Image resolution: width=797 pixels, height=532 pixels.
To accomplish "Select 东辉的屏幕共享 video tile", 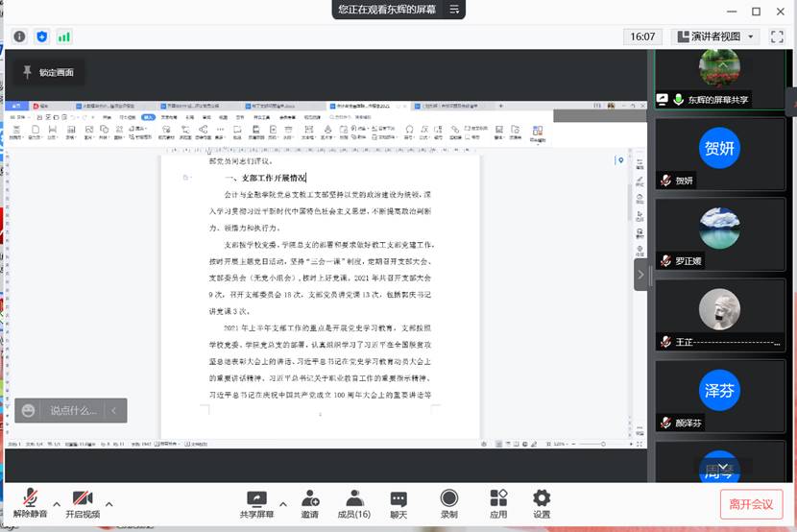I will click(x=720, y=80).
